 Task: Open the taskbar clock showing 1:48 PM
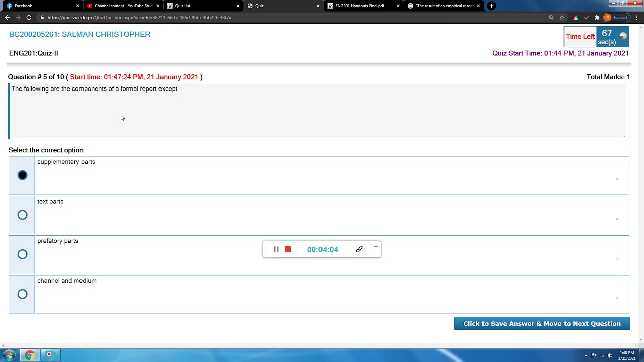pos(627,356)
